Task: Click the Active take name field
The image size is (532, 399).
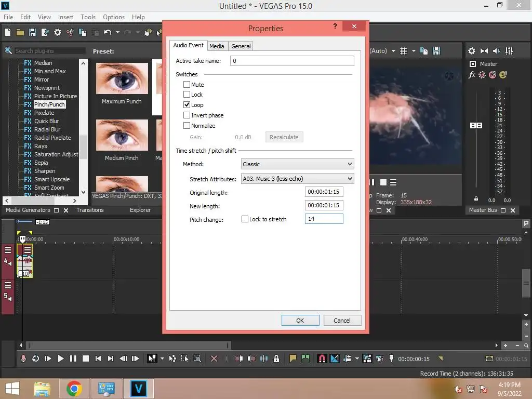Action: click(x=292, y=61)
